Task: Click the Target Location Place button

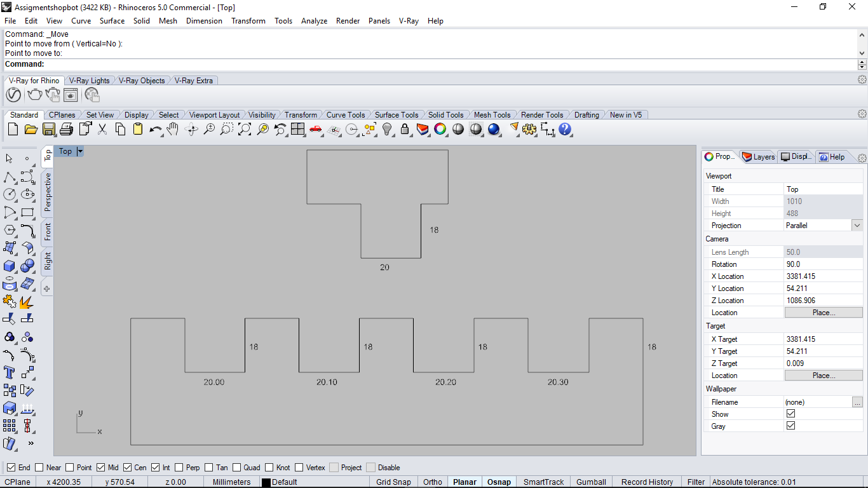Action: [824, 376]
